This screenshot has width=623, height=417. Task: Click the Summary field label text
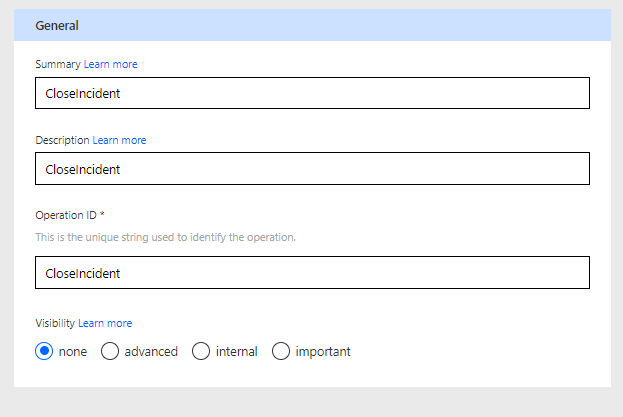58,64
